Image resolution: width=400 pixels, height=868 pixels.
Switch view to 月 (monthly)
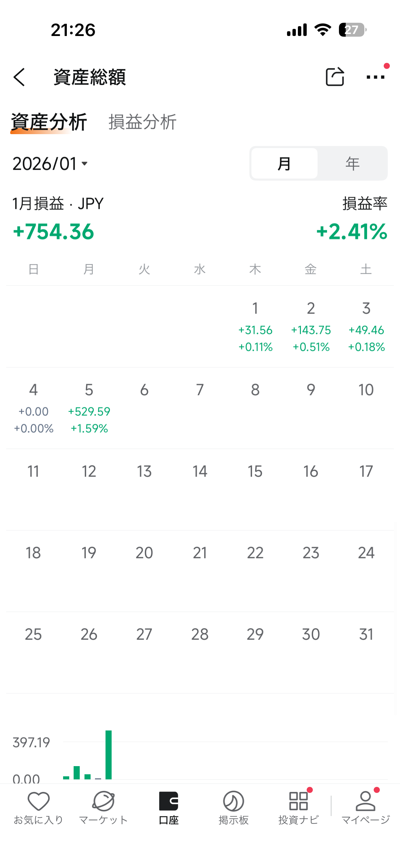(284, 163)
